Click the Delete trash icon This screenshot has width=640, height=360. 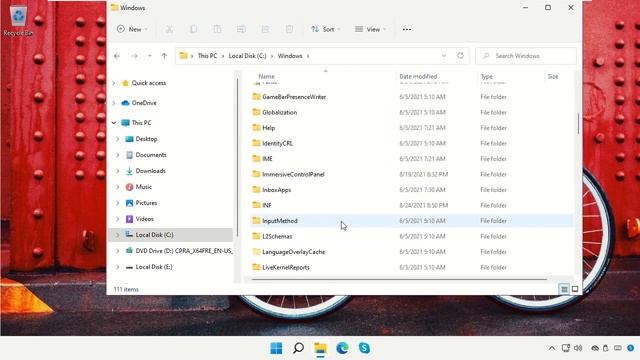pos(289,29)
